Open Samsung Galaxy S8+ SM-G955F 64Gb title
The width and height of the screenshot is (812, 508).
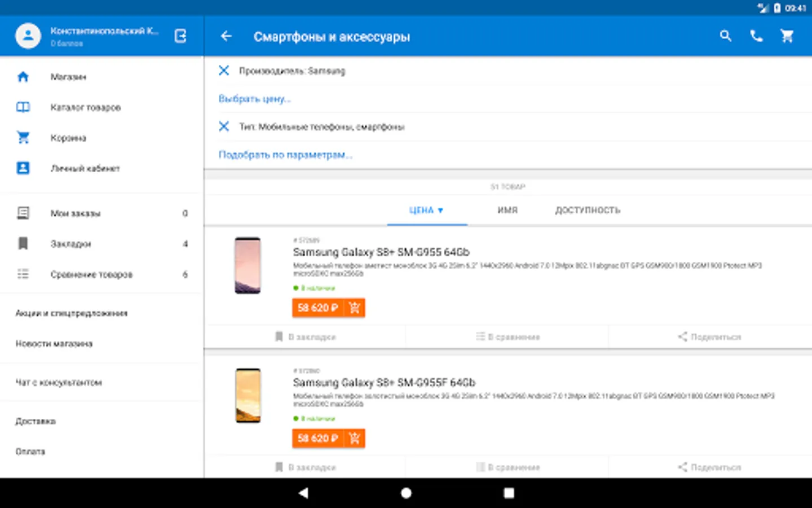384,383
